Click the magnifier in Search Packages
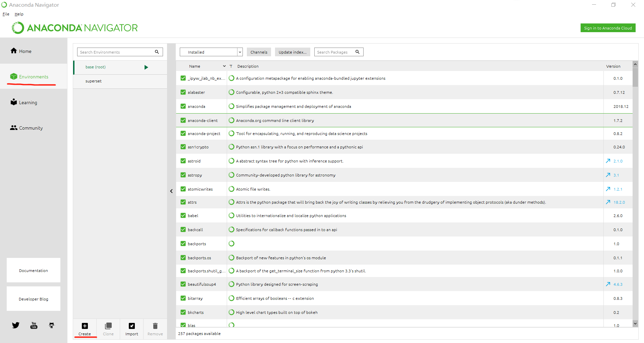The height and width of the screenshot is (343, 644). [x=358, y=52]
